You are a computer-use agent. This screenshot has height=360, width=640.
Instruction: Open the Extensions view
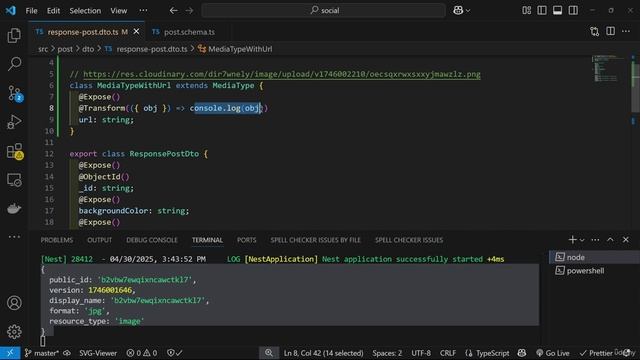tap(14, 151)
